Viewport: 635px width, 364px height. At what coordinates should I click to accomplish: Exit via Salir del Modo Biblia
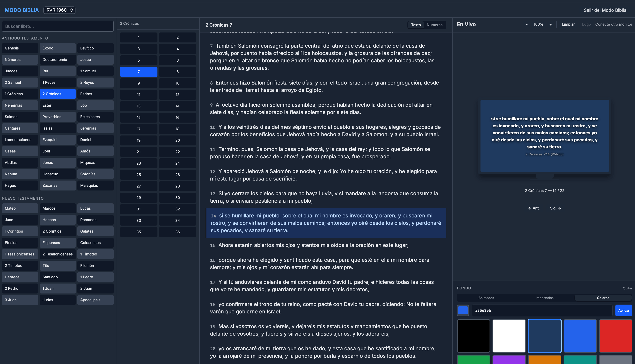coord(605,10)
